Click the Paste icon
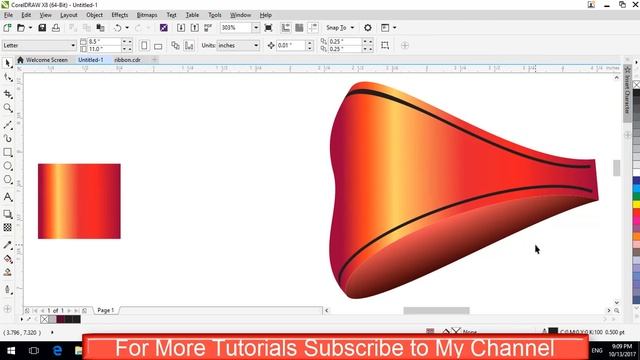The width and height of the screenshot is (640, 360). (100, 28)
